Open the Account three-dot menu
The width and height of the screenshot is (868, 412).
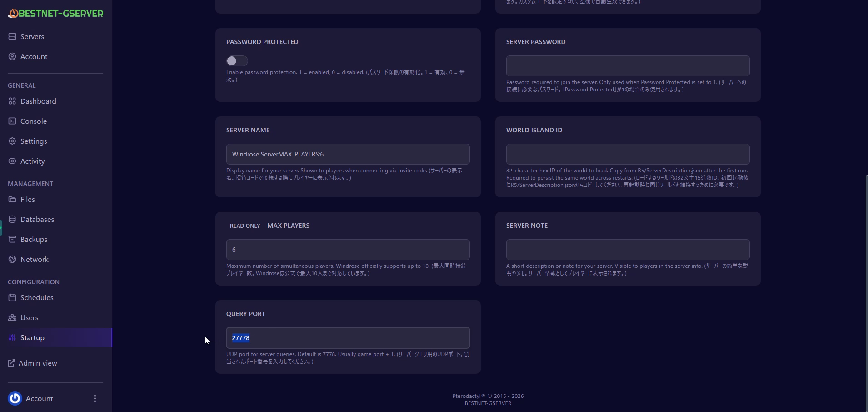[x=95, y=398]
